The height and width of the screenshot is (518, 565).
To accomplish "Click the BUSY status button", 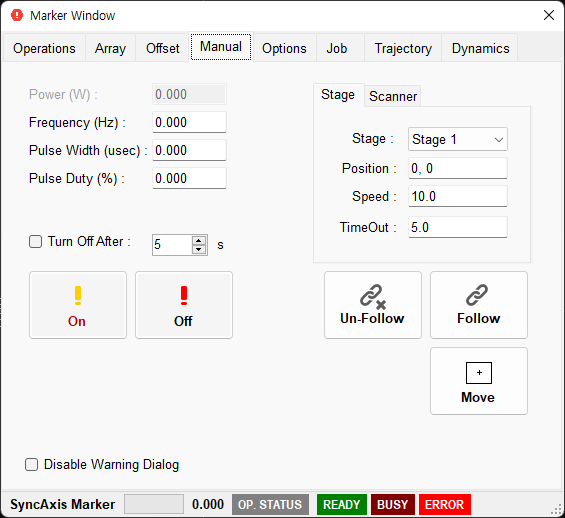I will (x=393, y=505).
